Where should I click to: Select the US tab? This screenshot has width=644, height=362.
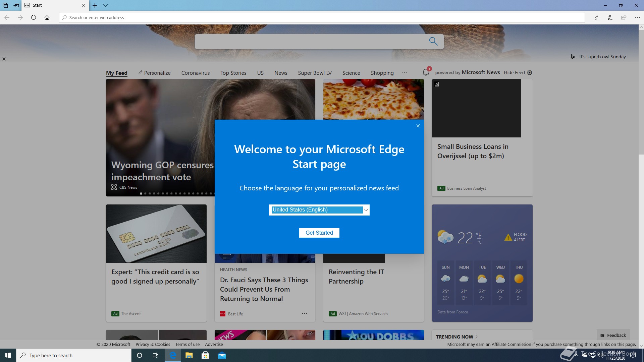260,73
